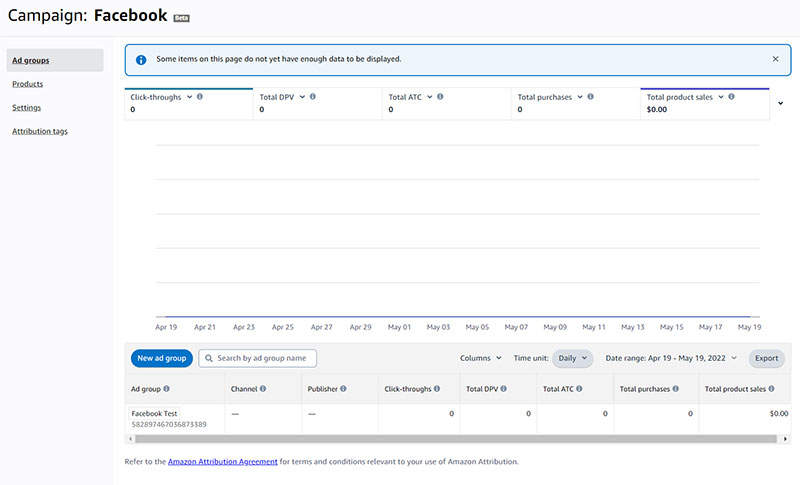Expand the chevron right of metric cards
The width and height of the screenshot is (800, 485).
coord(780,103)
